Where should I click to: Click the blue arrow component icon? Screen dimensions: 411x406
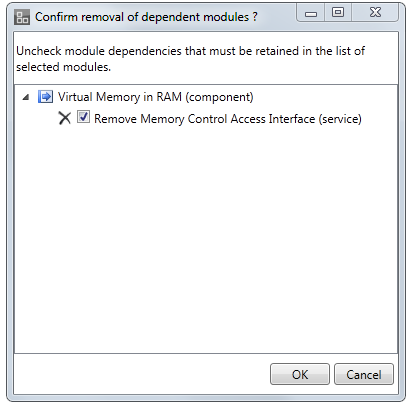click(45, 97)
